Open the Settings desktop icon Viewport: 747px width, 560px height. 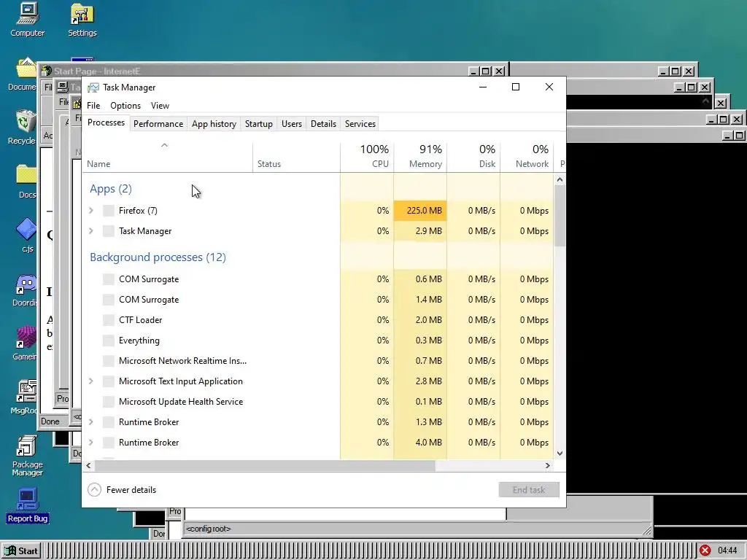pos(82,20)
